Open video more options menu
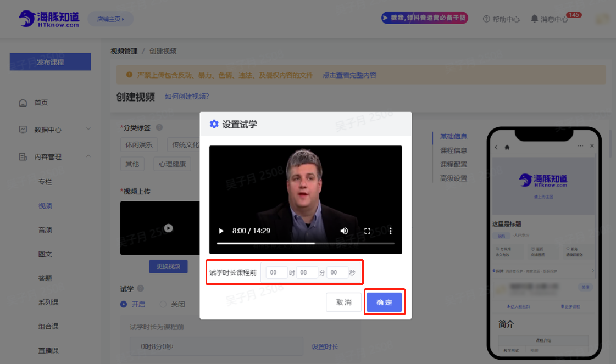 point(391,231)
